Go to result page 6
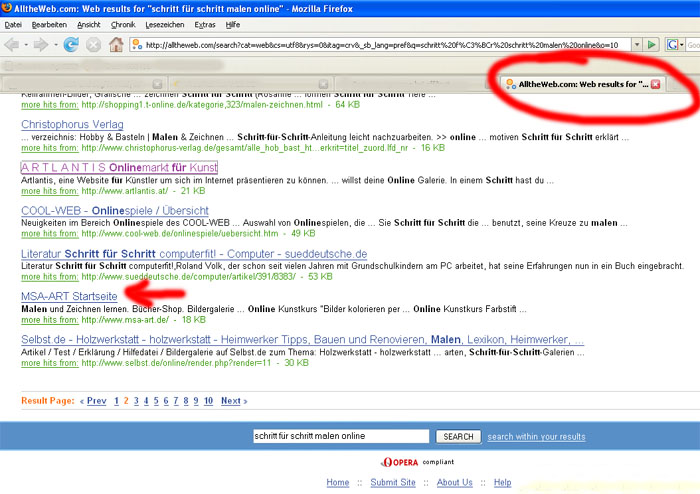The height and width of the screenshot is (494, 700). click(x=166, y=401)
